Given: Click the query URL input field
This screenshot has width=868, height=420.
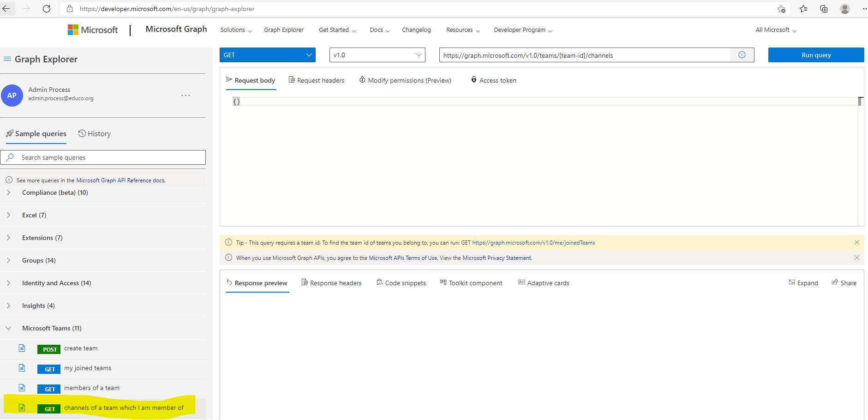Looking at the screenshot, I should [x=585, y=55].
